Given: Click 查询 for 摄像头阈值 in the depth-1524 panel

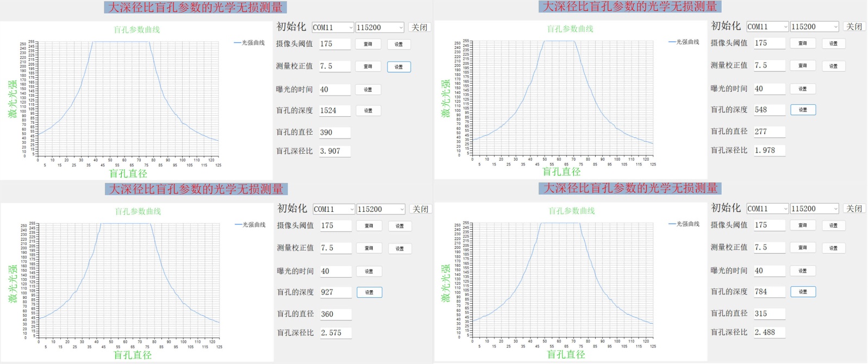Looking at the screenshot, I should (x=368, y=44).
